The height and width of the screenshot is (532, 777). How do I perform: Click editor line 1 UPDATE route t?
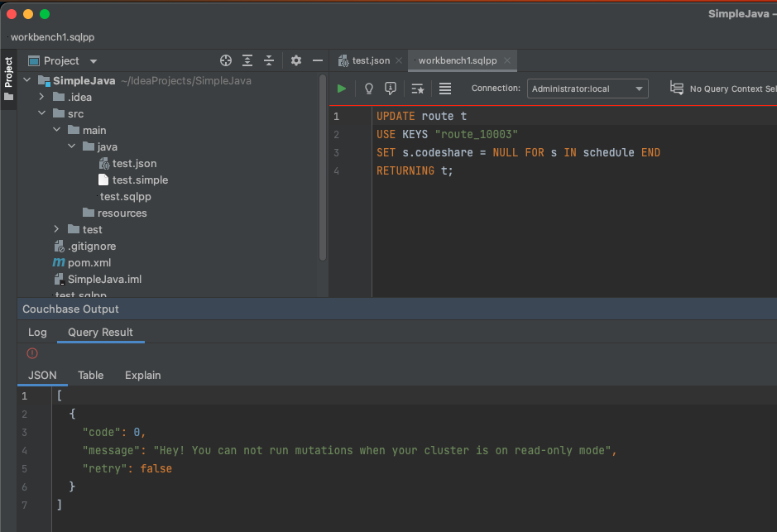(421, 116)
